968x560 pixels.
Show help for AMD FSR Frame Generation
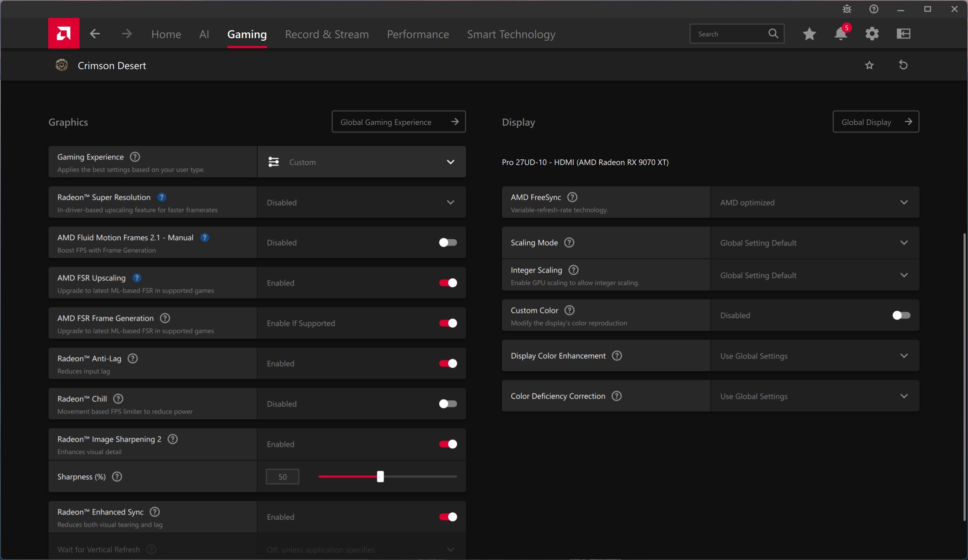point(165,318)
